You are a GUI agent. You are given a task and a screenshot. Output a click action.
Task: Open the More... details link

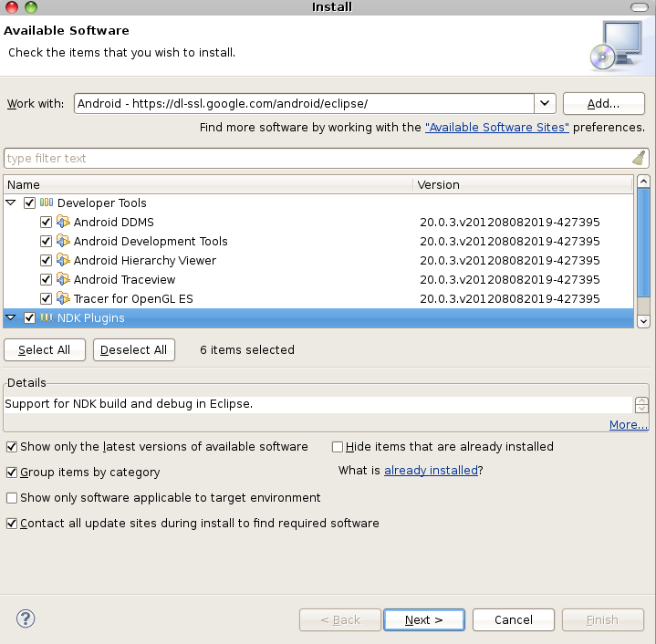pyautogui.click(x=629, y=424)
